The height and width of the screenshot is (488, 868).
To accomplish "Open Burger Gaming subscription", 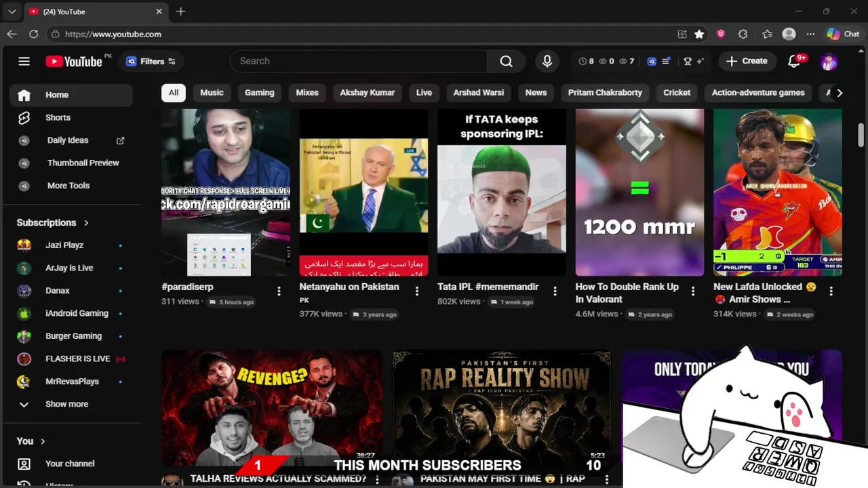I will click(71, 336).
